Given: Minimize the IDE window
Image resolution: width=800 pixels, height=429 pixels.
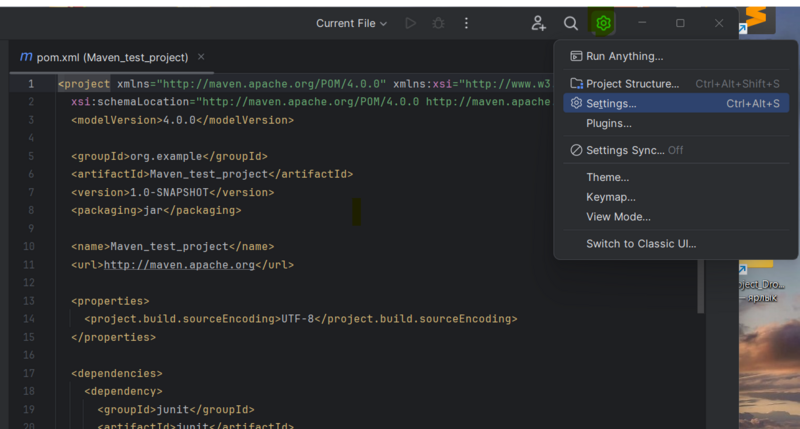Looking at the screenshot, I should pyautogui.click(x=642, y=23).
